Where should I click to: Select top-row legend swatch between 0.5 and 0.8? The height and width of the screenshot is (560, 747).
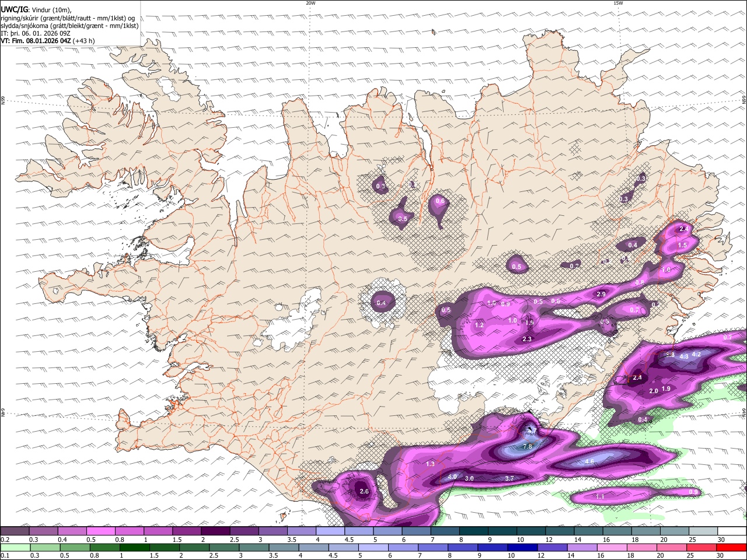pyautogui.click(x=101, y=531)
